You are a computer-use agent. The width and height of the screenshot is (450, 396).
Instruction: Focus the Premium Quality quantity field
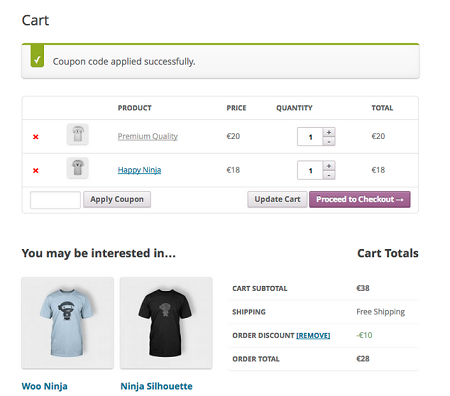(x=310, y=137)
